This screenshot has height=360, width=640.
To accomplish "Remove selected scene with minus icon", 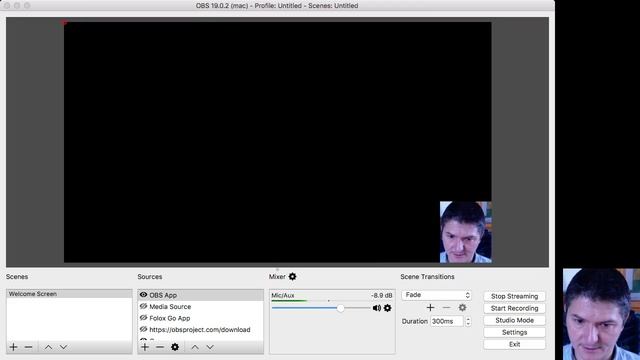I will tap(28, 347).
